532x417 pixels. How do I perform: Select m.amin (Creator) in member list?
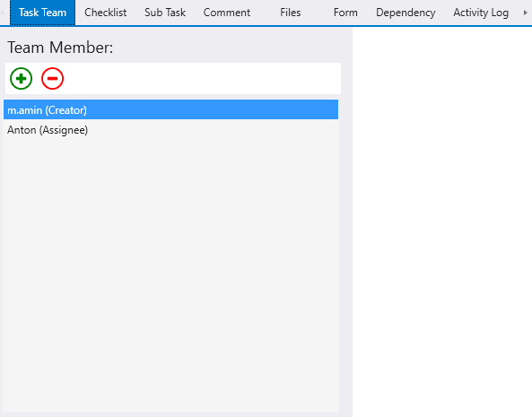[171, 109]
